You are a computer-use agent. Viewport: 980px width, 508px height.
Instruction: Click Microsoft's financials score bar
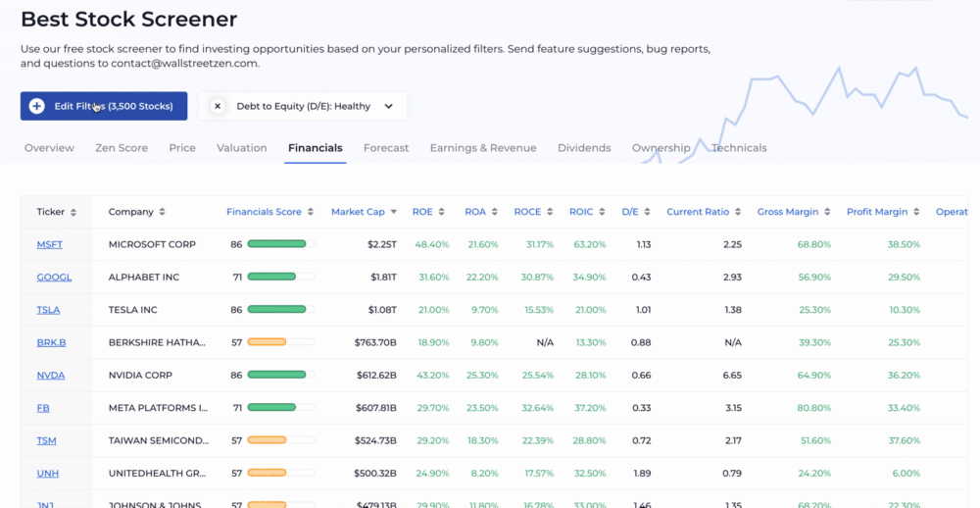click(x=281, y=244)
